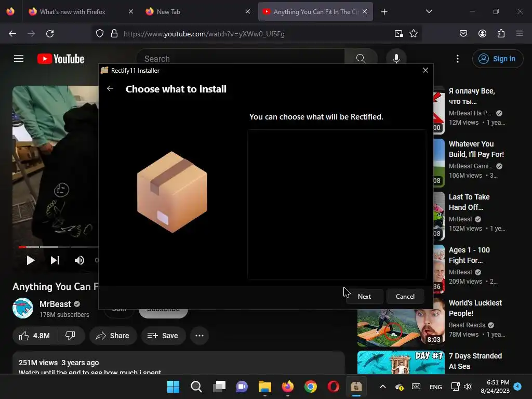Open notification center badge
The width and height of the screenshot is (532, 399).
click(x=517, y=387)
